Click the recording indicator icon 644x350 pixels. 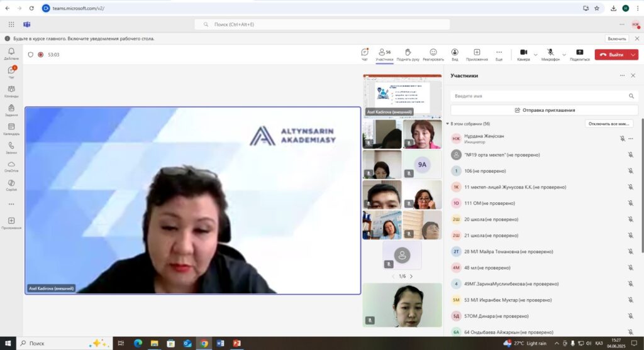(41, 55)
